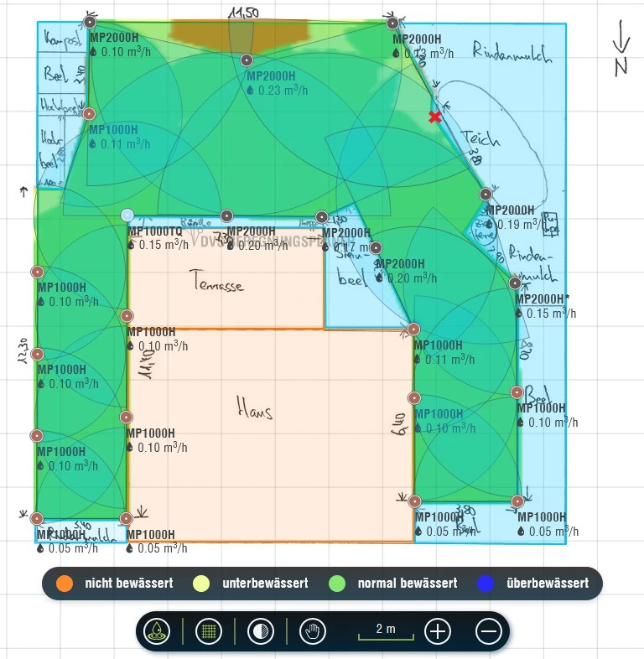Toggle the grid overlay icon
Viewport: 644px width, 659px height.
pos(208,631)
